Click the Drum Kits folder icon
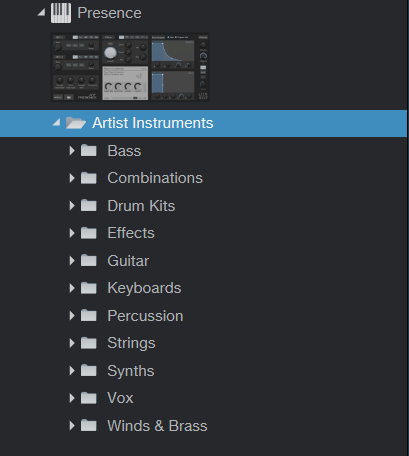Screen dimensions: 409x456 pos(89,205)
